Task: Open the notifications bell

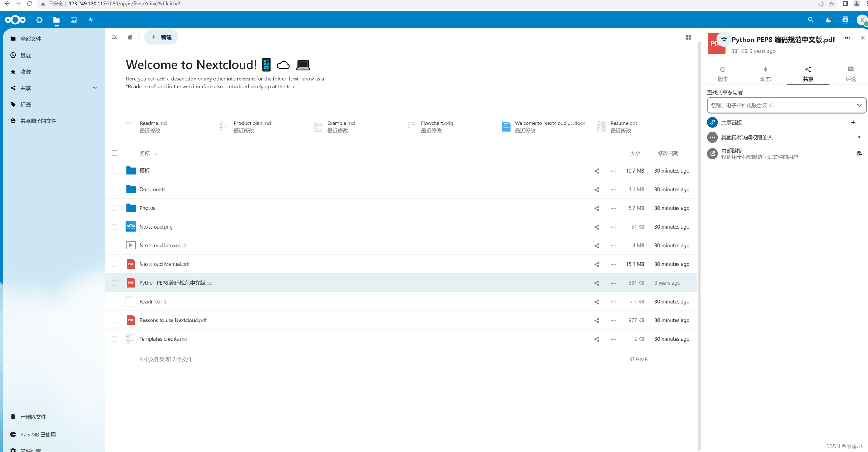Action: click(x=828, y=20)
